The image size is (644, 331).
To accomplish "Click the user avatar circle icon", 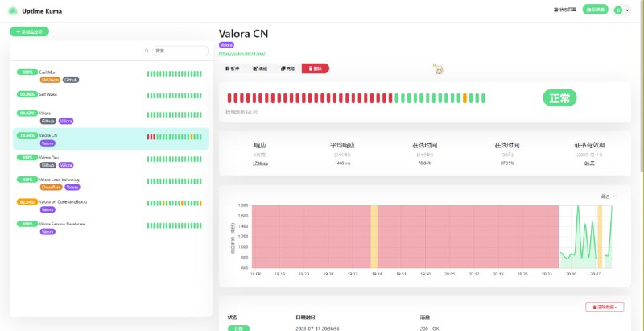I will [618, 10].
